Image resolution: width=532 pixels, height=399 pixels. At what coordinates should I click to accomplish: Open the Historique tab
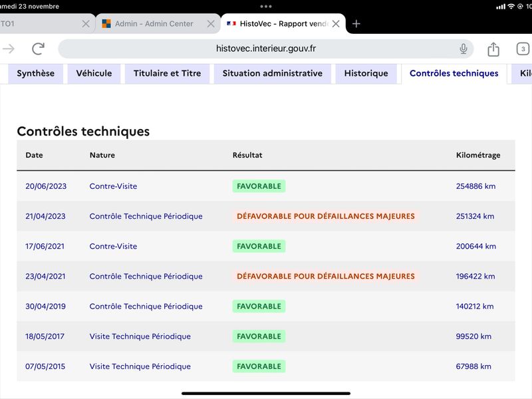(366, 73)
